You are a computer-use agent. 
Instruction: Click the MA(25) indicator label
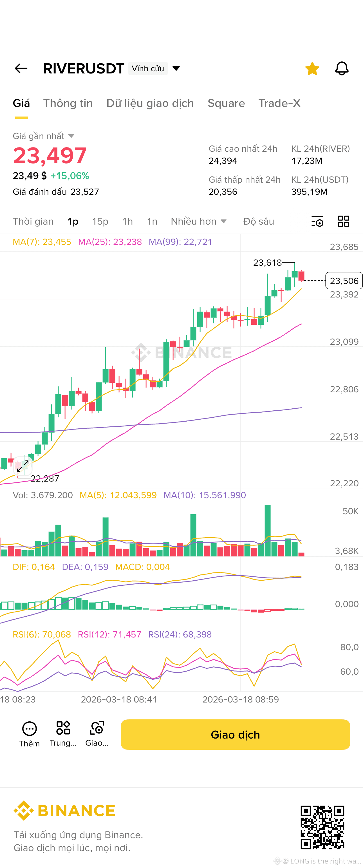[110, 242]
